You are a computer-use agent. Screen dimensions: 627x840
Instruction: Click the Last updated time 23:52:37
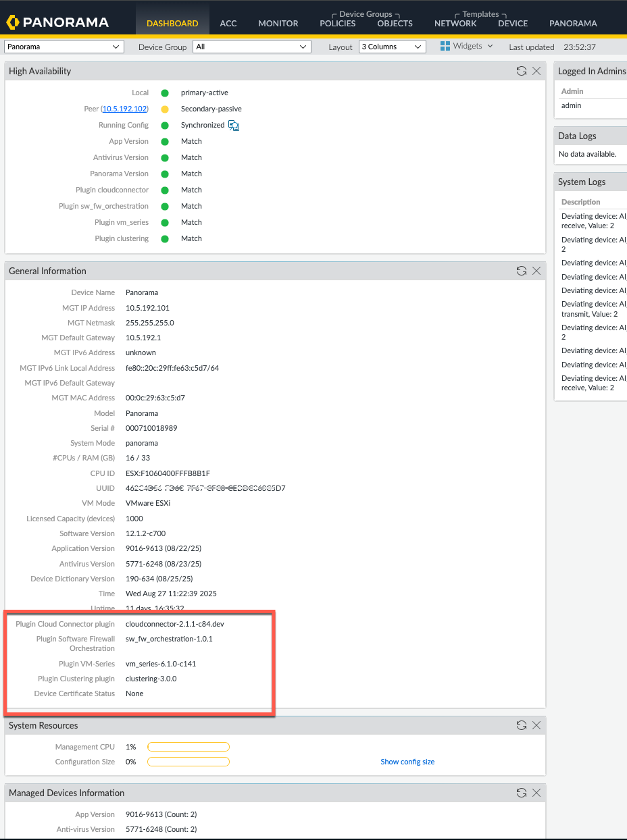click(581, 47)
